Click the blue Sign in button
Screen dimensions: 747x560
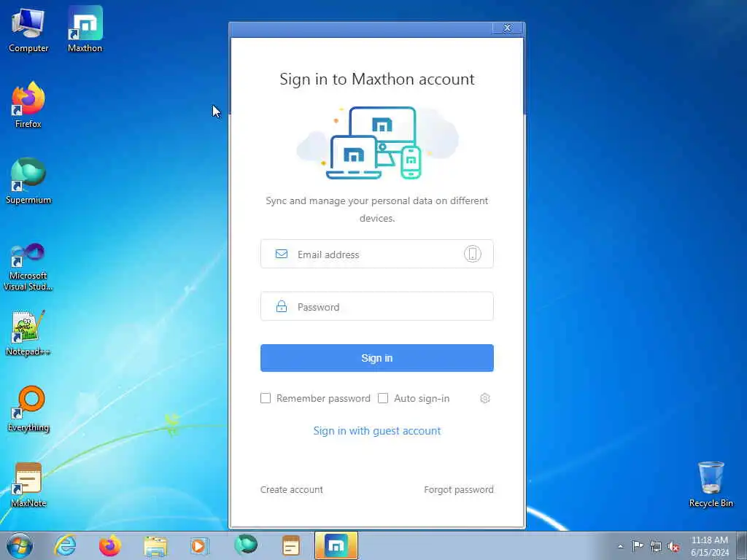click(x=377, y=358)
